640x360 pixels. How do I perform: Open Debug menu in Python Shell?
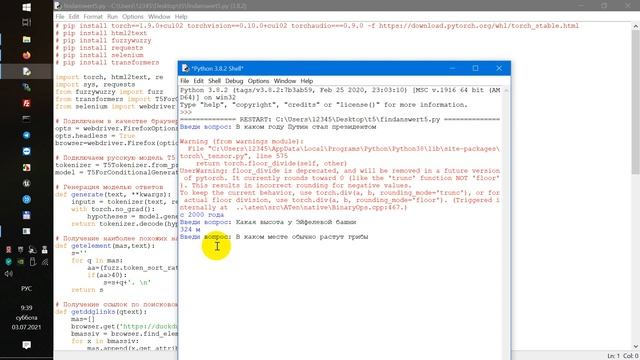click(x=234, y=81)
